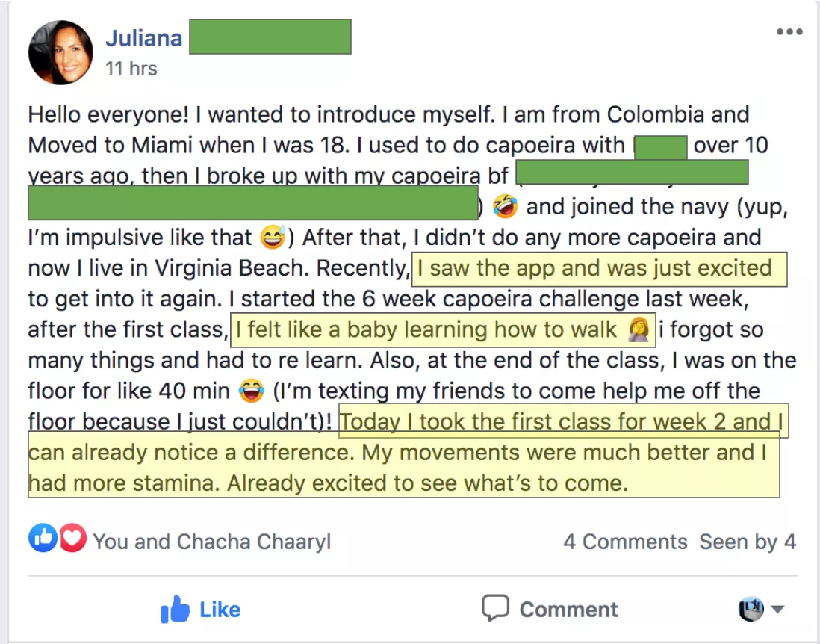This screenshot has width=820, height=644.
Task: Click the rolling-on-floor laughing emoji
Action: (x=506, y=206)
